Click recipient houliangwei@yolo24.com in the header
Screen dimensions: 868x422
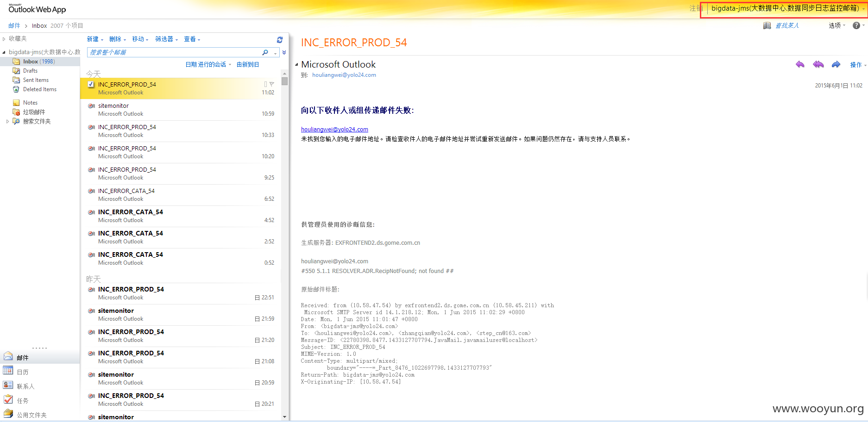(344, 75)
